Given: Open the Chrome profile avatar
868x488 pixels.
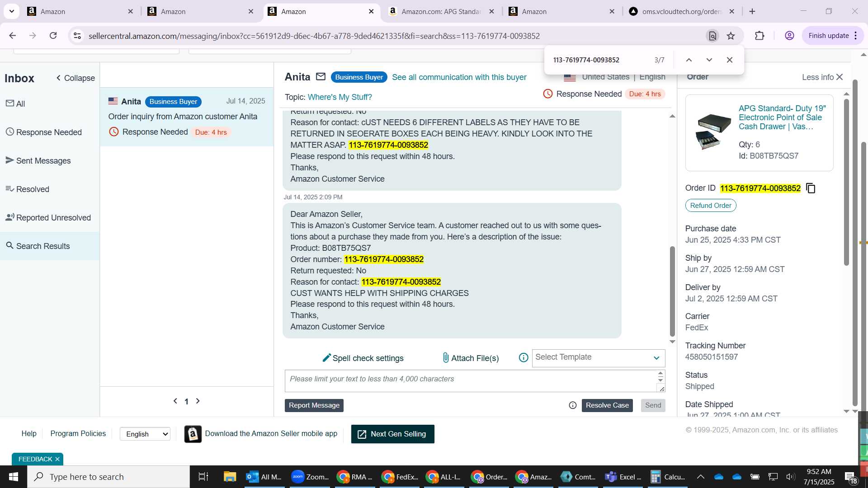Looking at the screenshot, I should click(789, 36).
